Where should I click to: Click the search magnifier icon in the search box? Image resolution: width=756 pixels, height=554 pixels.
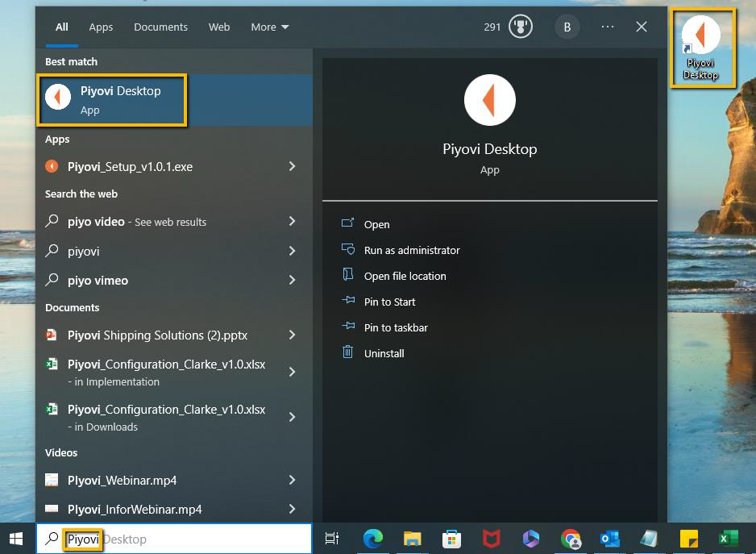coord(52,539)
